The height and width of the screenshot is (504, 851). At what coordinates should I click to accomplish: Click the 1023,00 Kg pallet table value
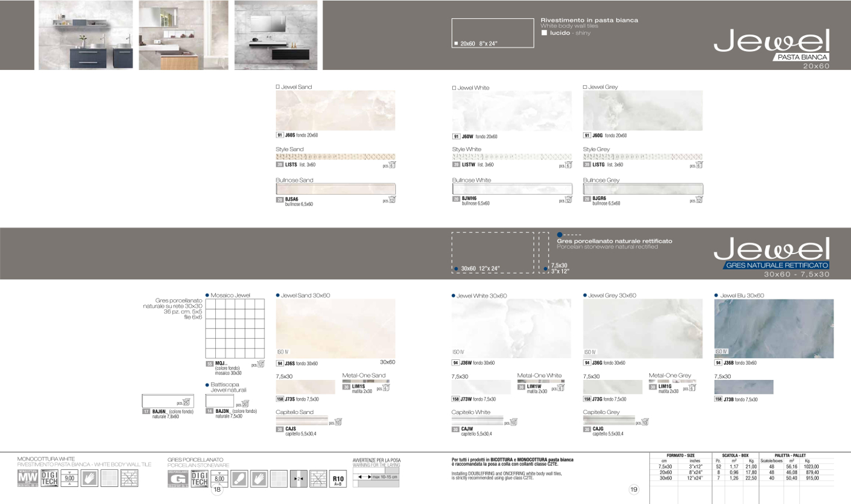click(811, 467)
